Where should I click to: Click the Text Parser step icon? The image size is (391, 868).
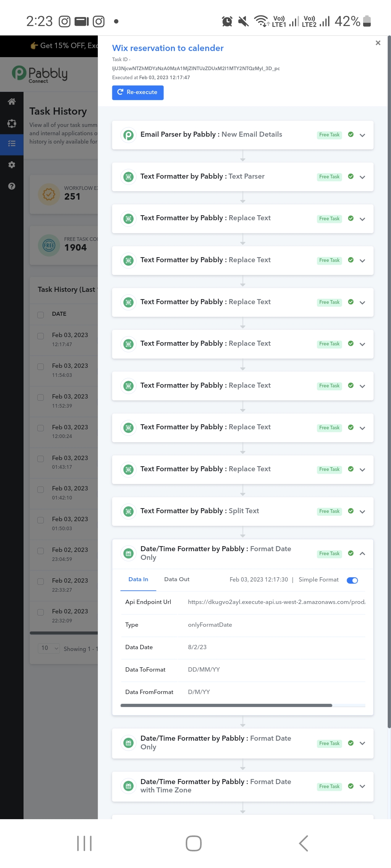click(x=128, y=177)
